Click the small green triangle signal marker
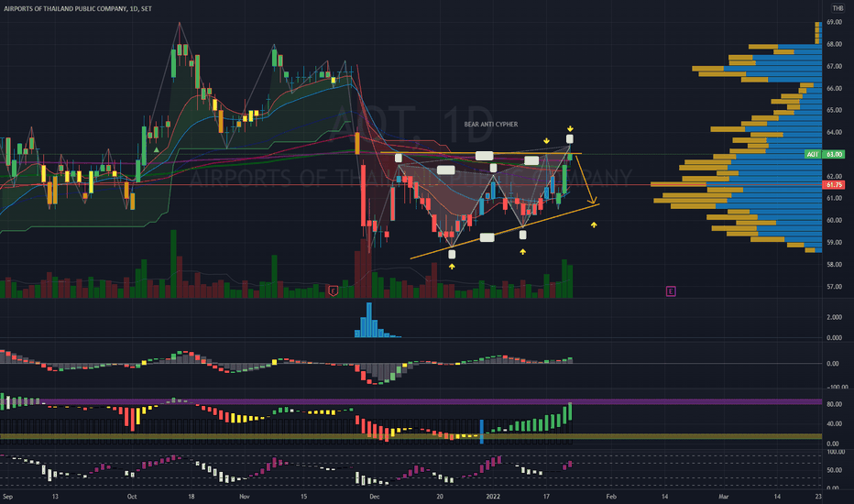854x504 pixels. [157, 150]
